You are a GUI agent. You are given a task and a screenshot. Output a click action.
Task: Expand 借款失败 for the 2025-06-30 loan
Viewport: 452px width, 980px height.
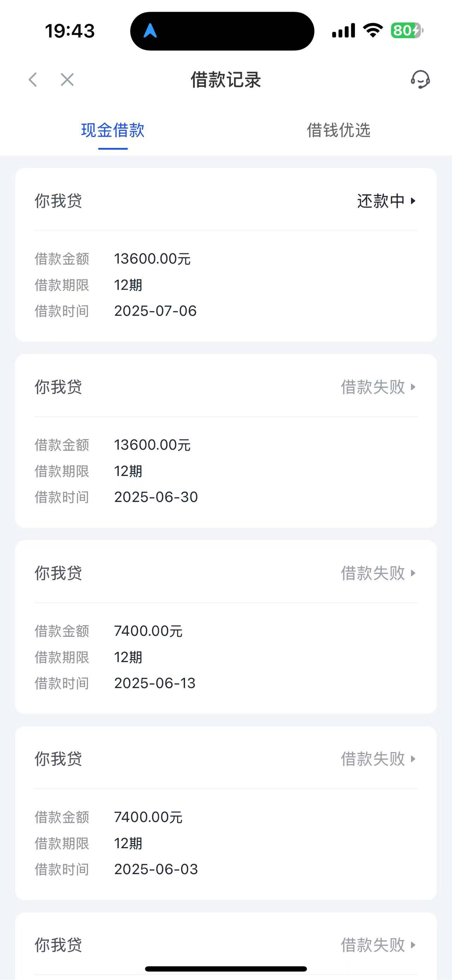(378, 387)
